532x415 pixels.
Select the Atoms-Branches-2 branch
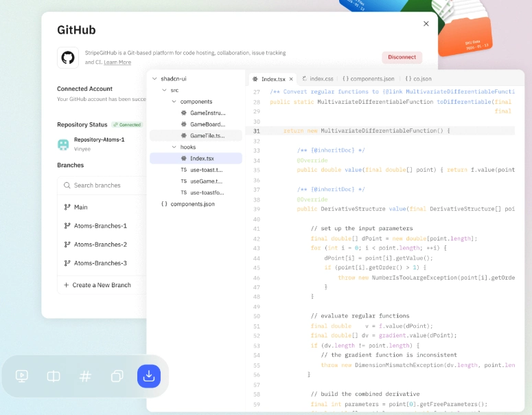pos(100,245)
